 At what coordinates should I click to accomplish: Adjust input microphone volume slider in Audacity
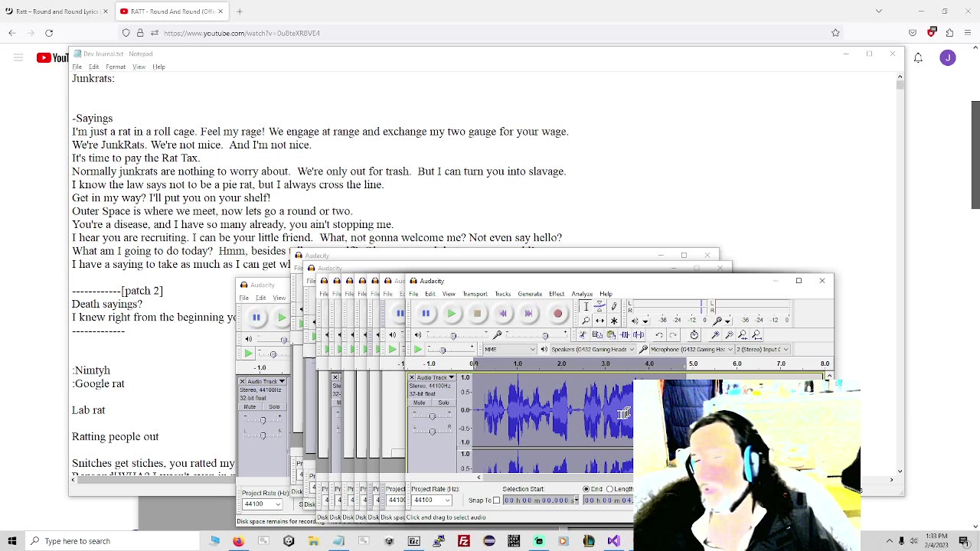coord(545,335)
